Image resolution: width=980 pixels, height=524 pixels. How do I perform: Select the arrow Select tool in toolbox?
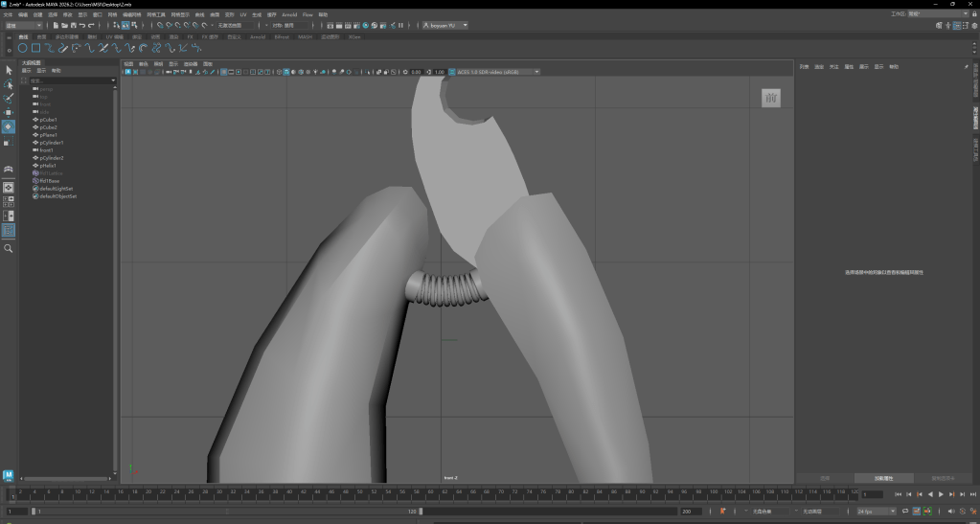coord(9,70)
